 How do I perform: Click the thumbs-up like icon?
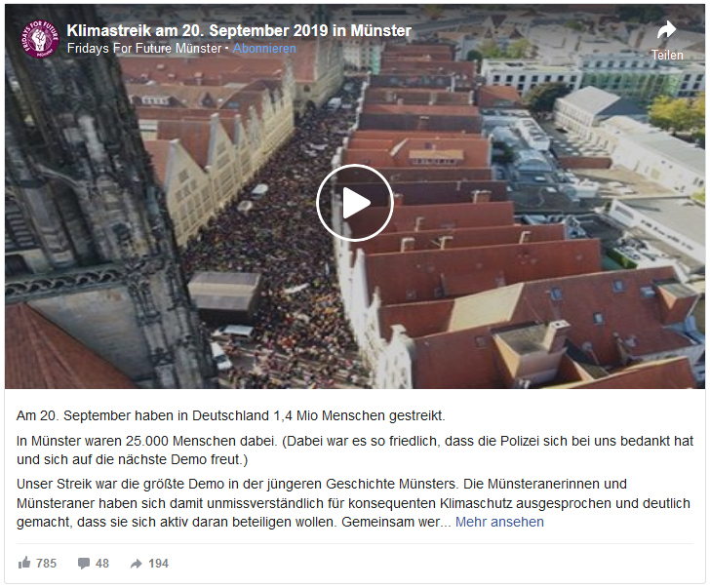point(24,563)
